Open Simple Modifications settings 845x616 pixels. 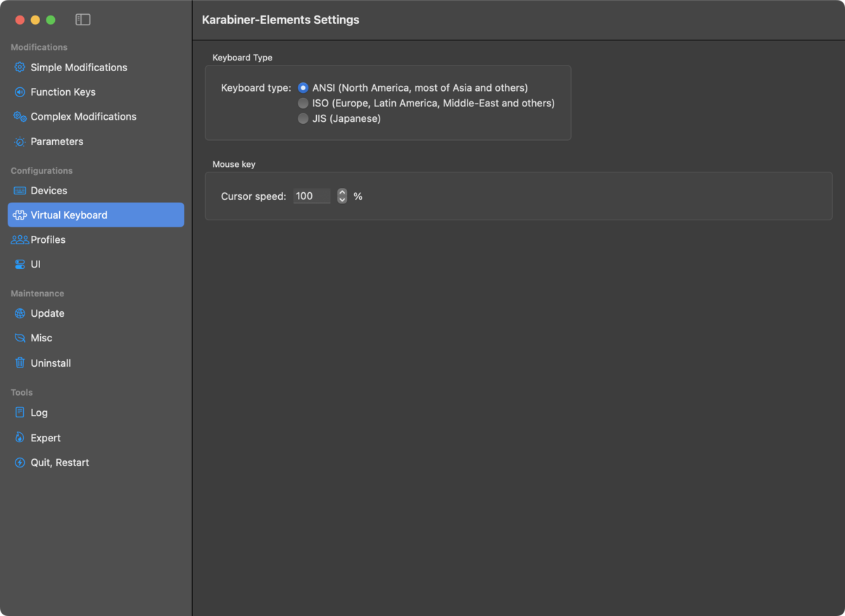[x=79, y=68]
